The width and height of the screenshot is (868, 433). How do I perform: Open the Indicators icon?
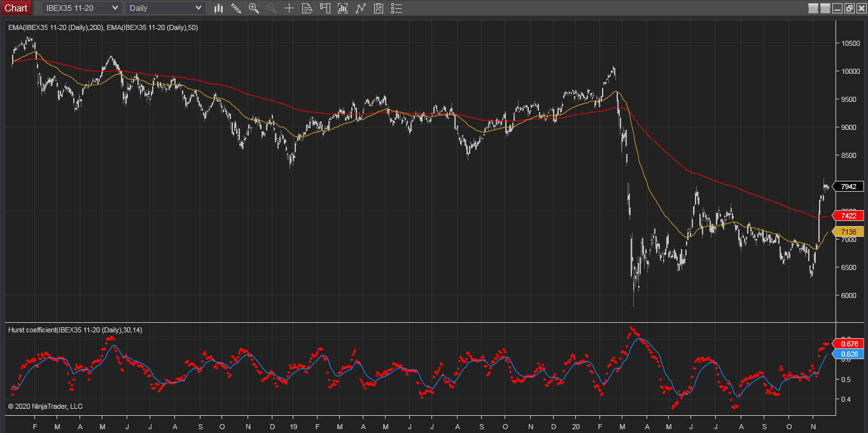pyautogui.click(x=361, y=8)
